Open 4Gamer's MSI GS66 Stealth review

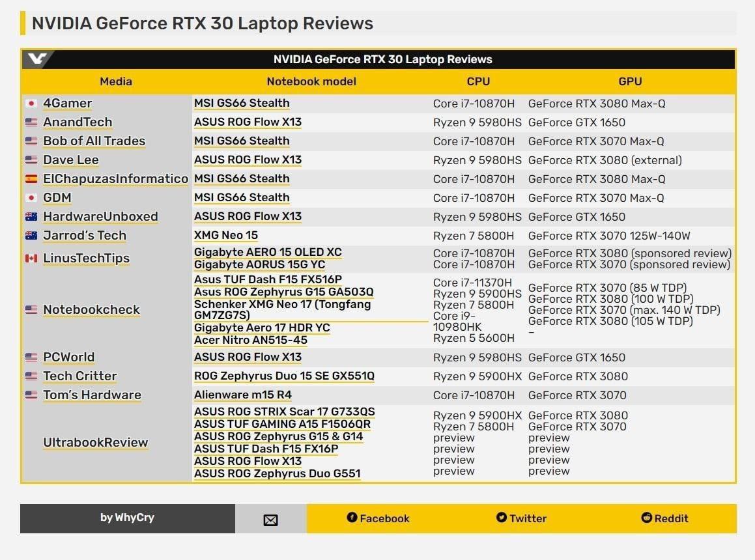[x=242, y=103]
